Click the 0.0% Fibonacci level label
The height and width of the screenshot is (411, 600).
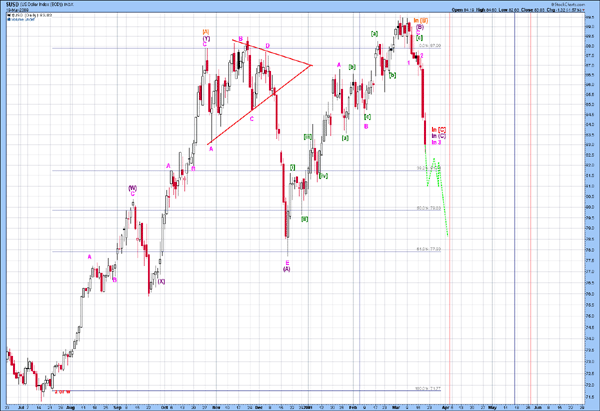[429, 46]
